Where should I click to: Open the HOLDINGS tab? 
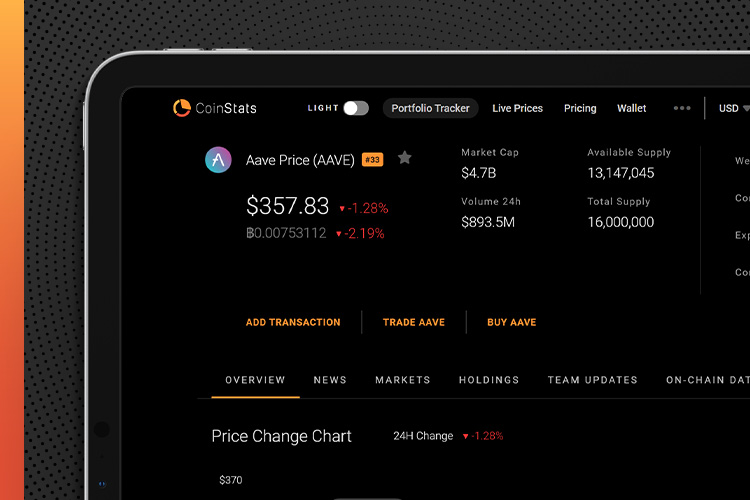pos(489,380)
